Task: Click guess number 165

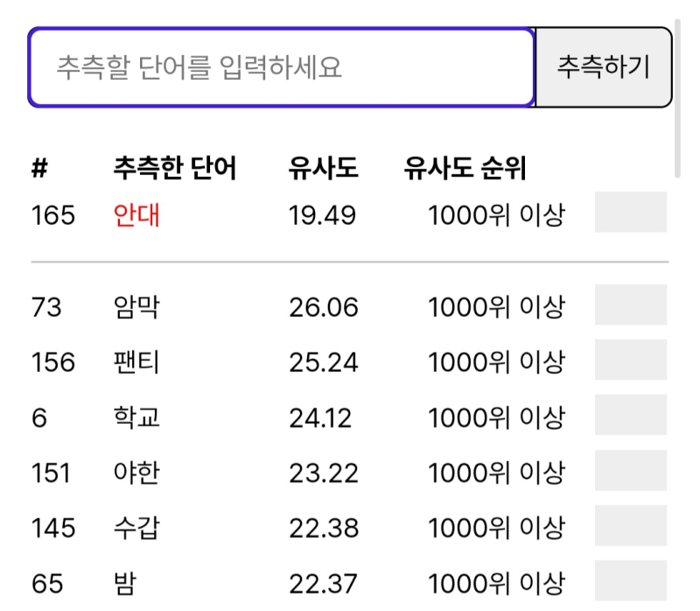Action: click(x=53, y=215)
